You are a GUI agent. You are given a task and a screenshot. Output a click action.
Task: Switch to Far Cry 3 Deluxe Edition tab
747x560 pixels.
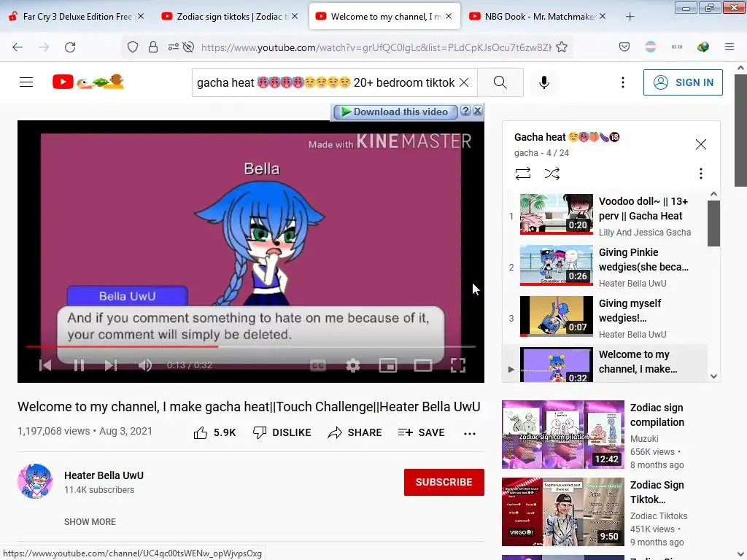(x=76, y=17)
